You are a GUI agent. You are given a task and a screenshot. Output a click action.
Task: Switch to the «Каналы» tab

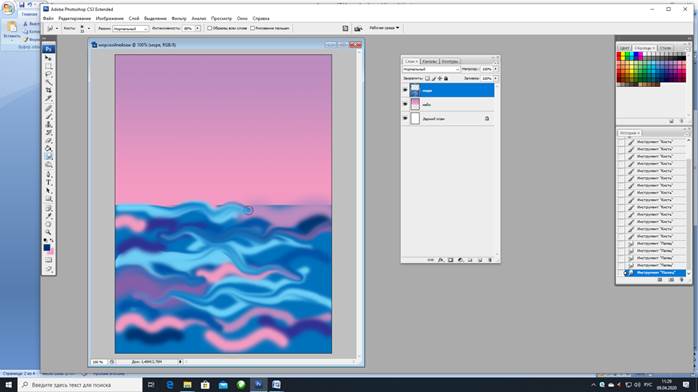(430, 61)
